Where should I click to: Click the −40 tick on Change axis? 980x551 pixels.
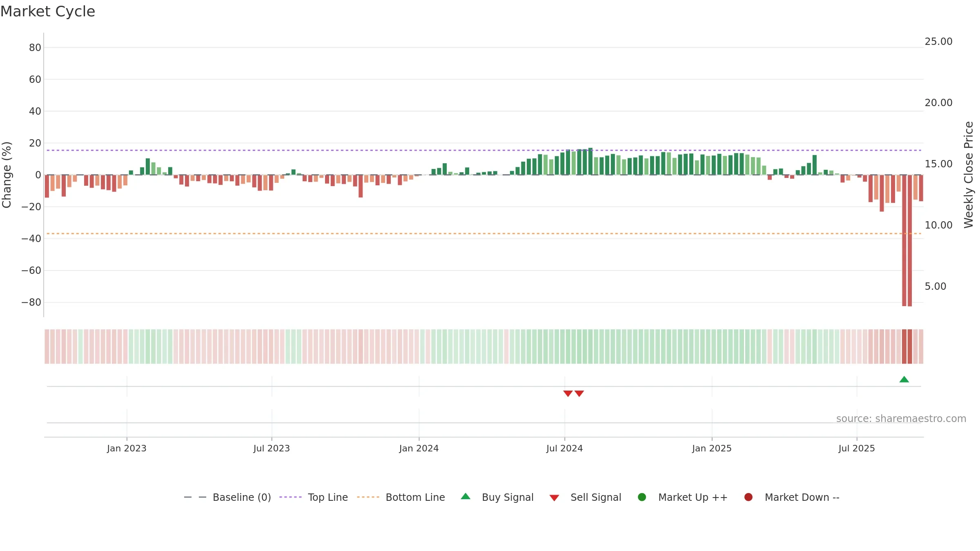(31, 239)
